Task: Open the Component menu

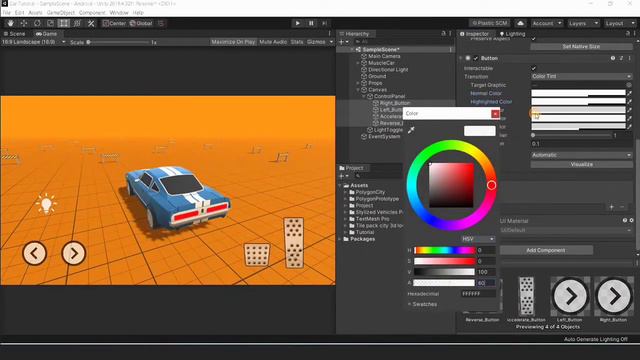Action: (92, 13)
